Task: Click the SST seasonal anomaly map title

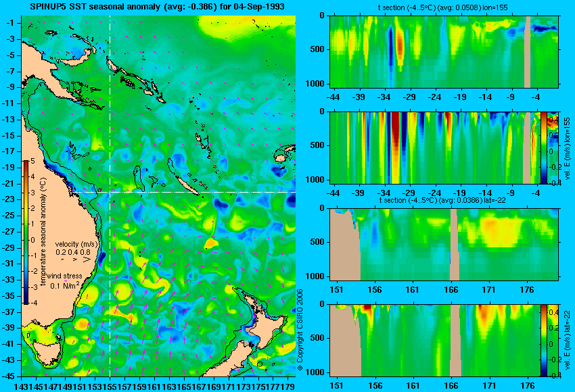Action: (x=158, y=7)
